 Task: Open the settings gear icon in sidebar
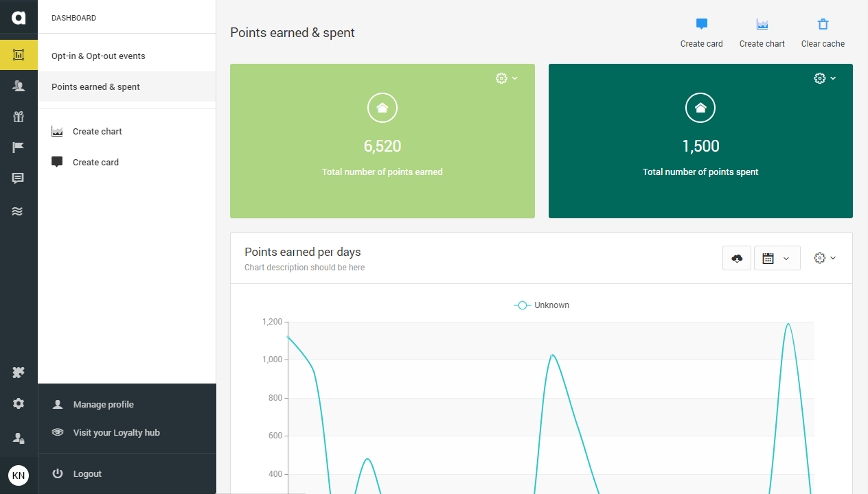click(19, 403)
